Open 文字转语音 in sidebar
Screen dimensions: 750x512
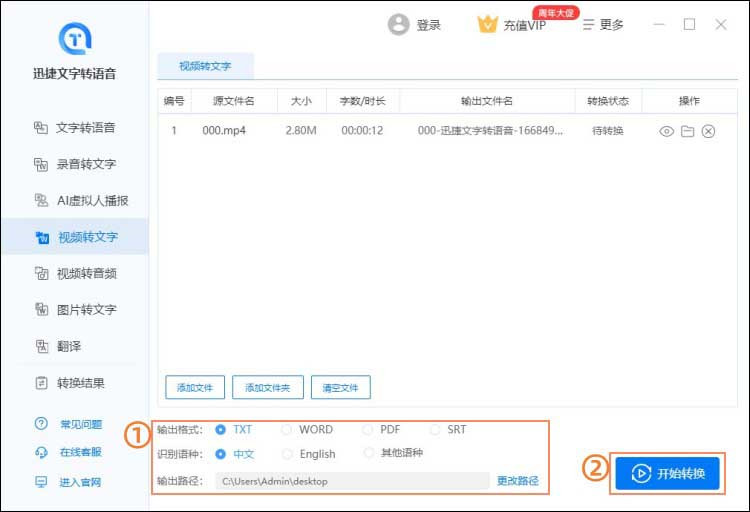point(75,128)
